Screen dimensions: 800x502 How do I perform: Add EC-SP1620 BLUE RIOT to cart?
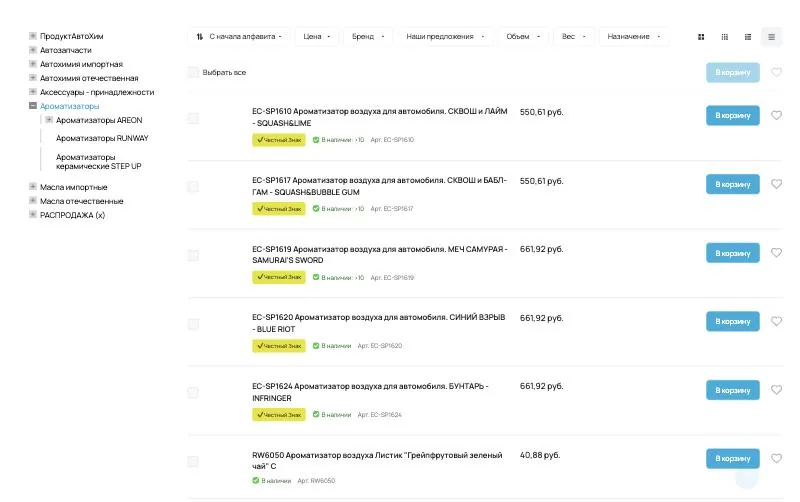(x=733, y=321)
